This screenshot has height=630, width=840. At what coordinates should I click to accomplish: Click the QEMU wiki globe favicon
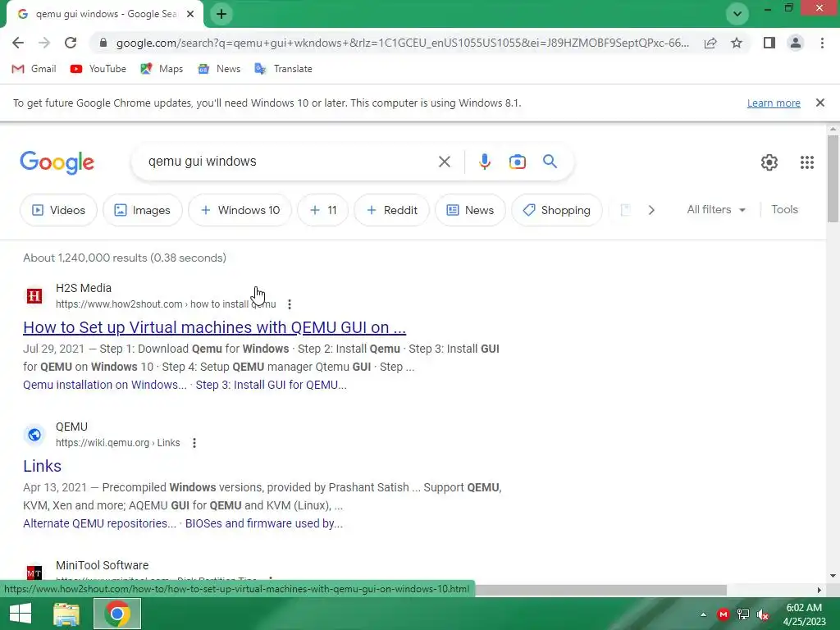[34, 435]
